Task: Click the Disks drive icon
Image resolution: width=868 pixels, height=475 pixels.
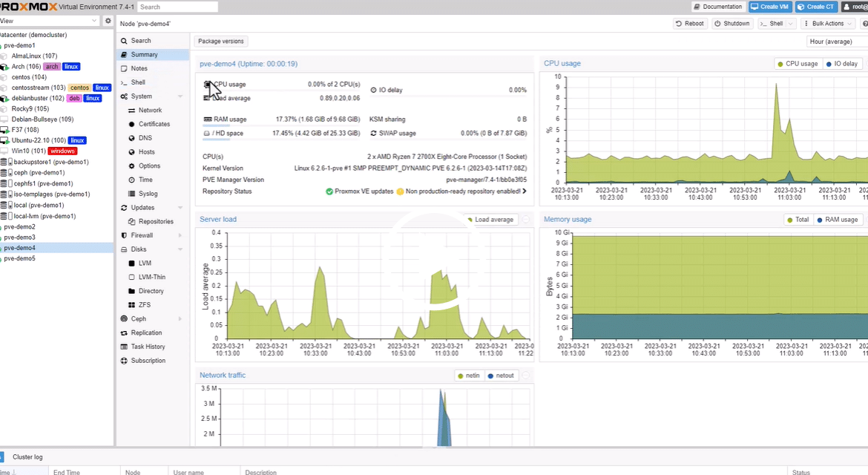Action: (124, 249)
